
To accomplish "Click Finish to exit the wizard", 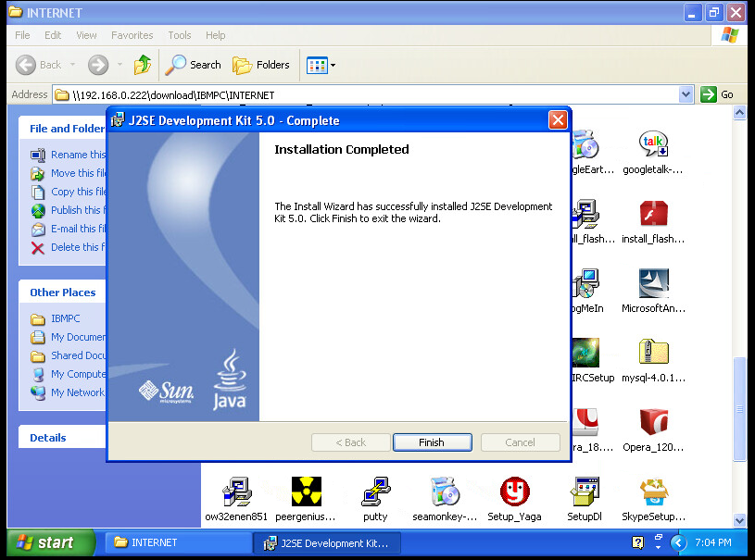I will coord(432,442).
